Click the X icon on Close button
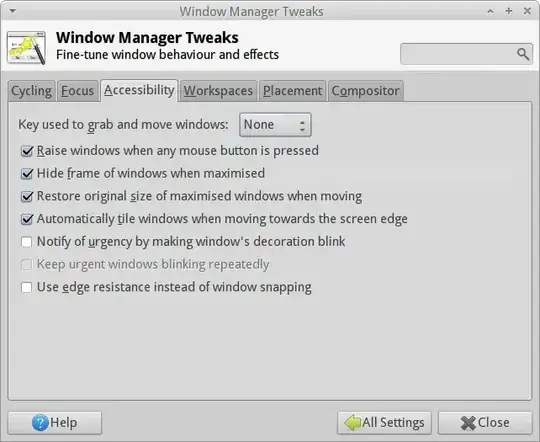The height and width of the screenshot is (442, 540). click(x=468, y=423)
